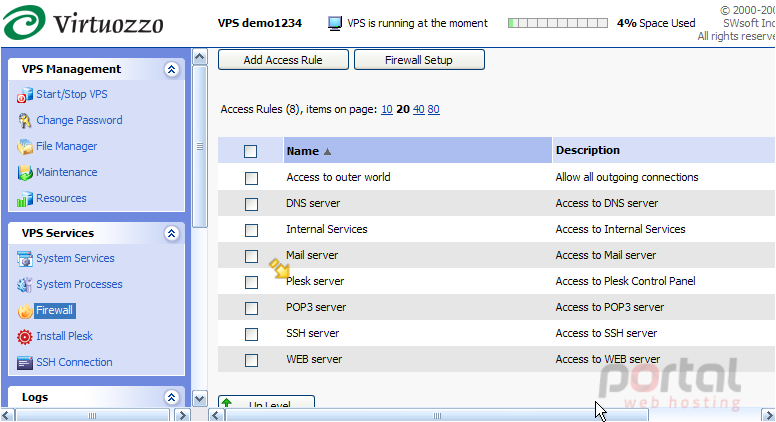This screenshot has height=422, width=776.
Task: Click sidebar horizontal scrollbar left arrow
Action: (7, 415)
